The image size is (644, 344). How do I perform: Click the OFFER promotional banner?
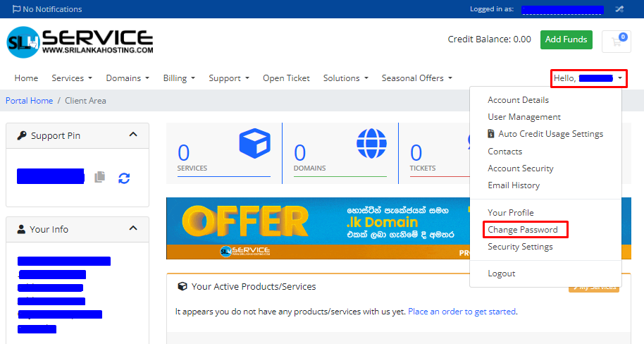click(x=317, y=228)
